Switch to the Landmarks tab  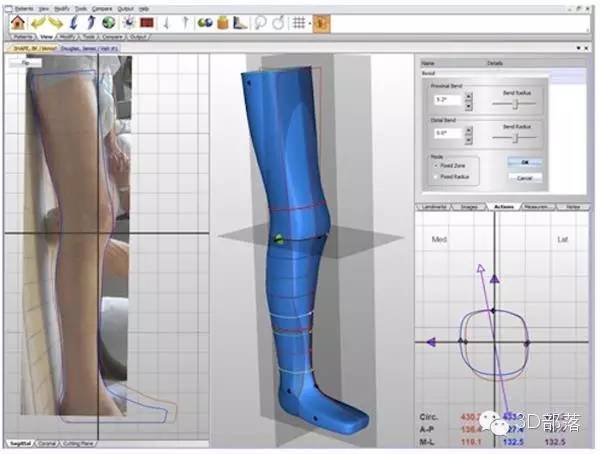tap(435, 207)
